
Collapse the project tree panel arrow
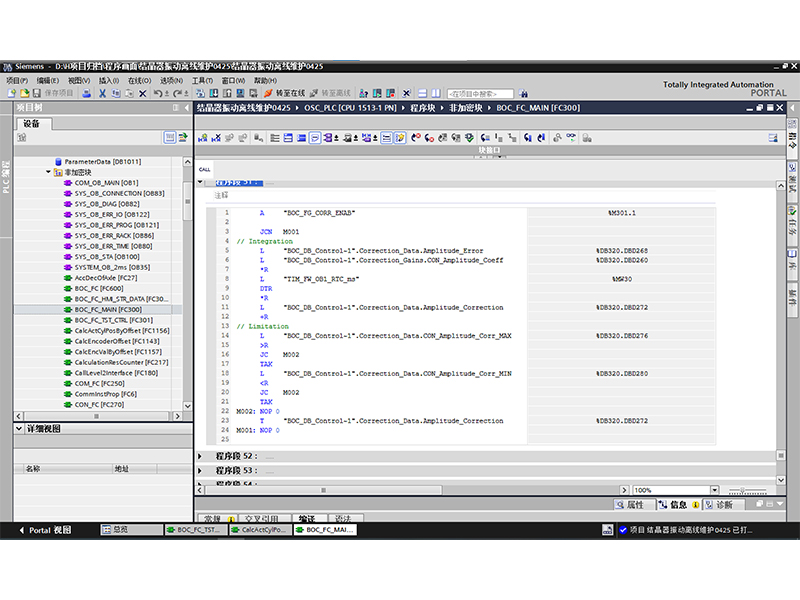187,108
